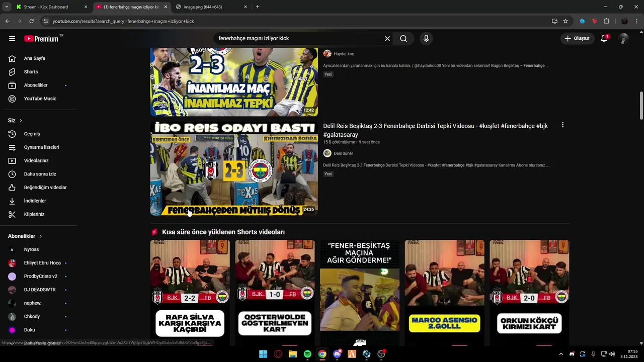Click the blue round extension icon

[582, 21]
